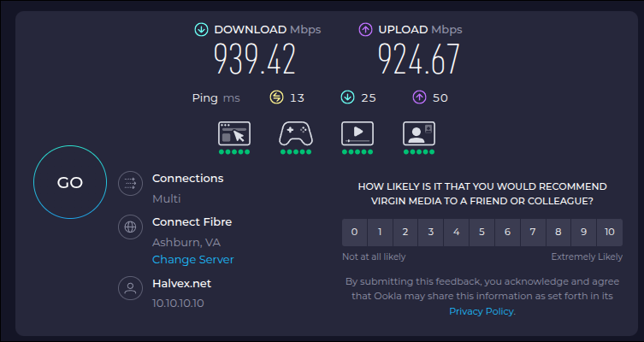Select the web browsing performance icon
The height and width of the screenshot is (342, 644).
234,133
